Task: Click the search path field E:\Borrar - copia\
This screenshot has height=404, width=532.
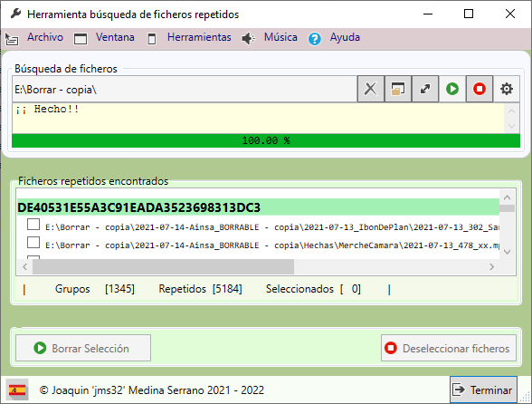Action: (185, 89)
